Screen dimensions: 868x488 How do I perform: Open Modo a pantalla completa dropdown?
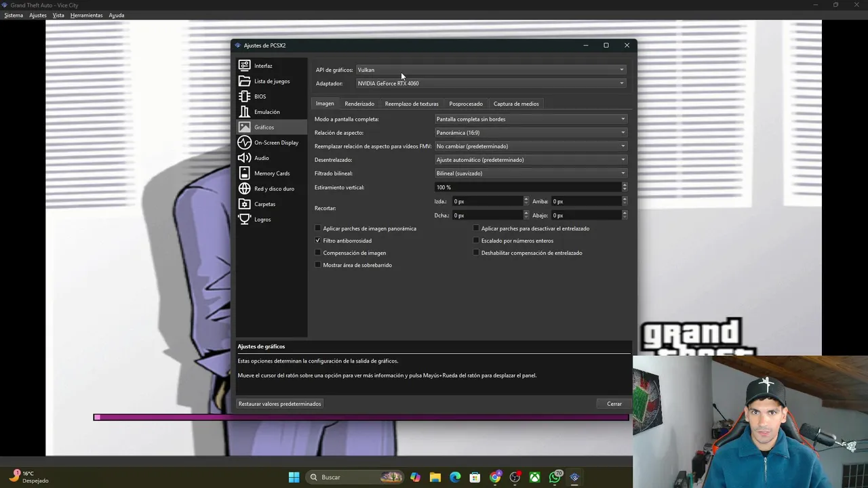(x=531, y=119)
